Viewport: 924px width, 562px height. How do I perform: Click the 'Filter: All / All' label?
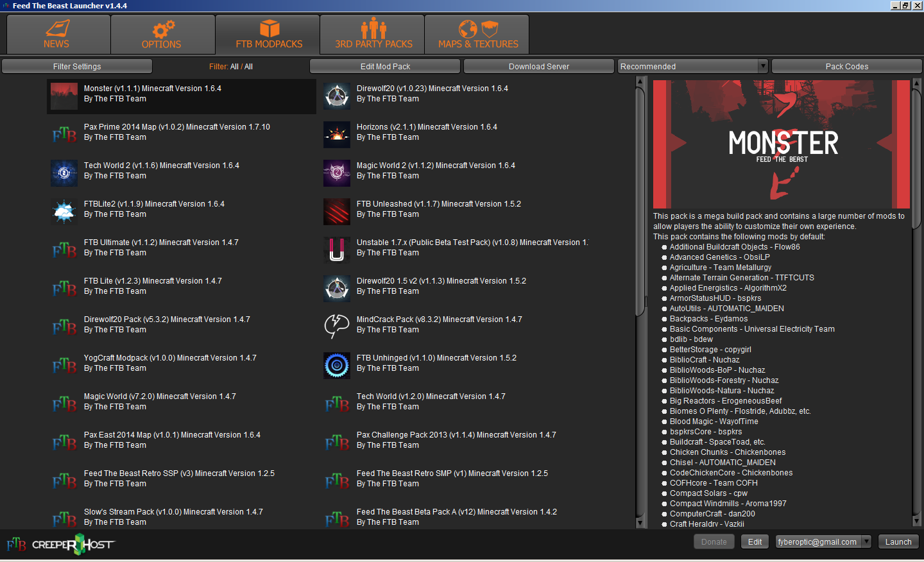pyautogui.click(x=231, y=67)
